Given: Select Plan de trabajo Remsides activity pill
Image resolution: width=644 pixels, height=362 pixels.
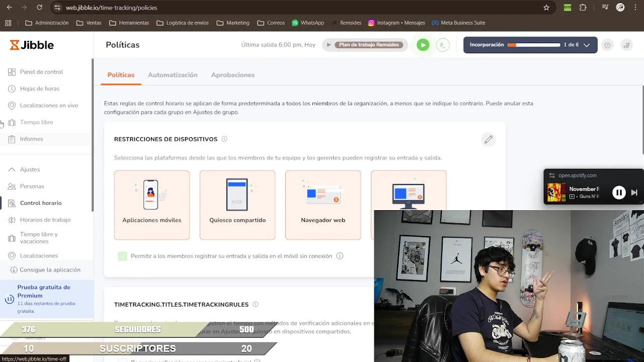Looking at the screenshot, I should [369, 45].
